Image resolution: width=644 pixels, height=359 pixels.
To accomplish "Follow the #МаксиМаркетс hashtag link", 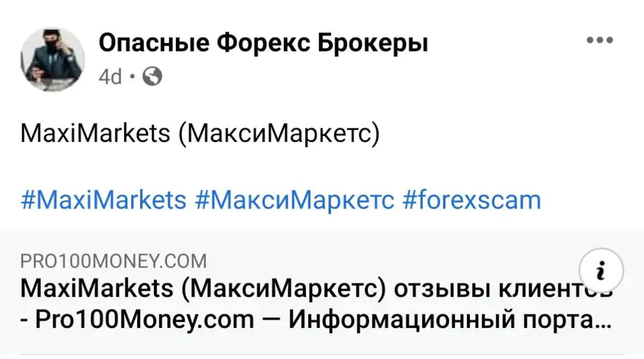I will tap(294, 200).
